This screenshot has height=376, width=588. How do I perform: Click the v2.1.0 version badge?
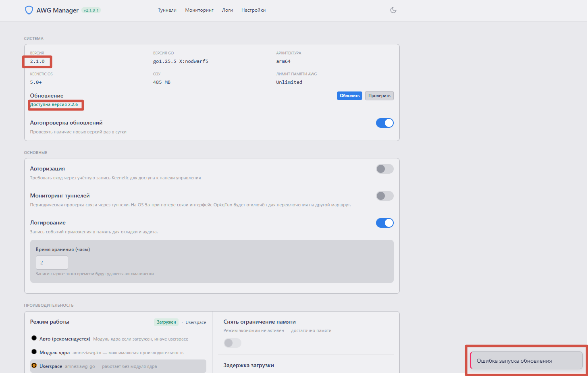tap(91, 10)
